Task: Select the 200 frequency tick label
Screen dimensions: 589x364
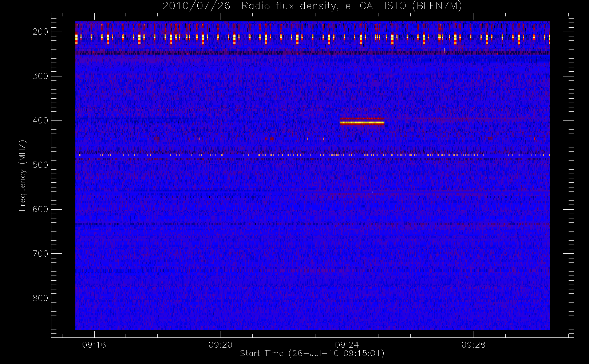Action: 40,32
